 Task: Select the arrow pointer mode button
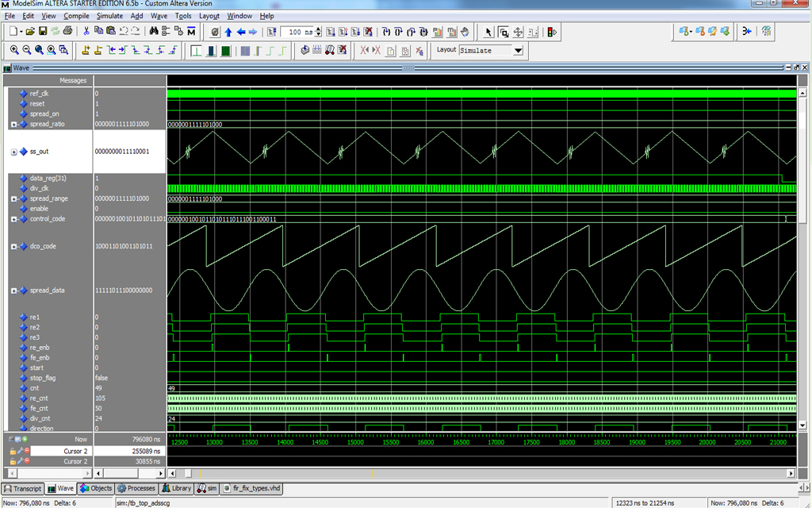coord(488,32)
